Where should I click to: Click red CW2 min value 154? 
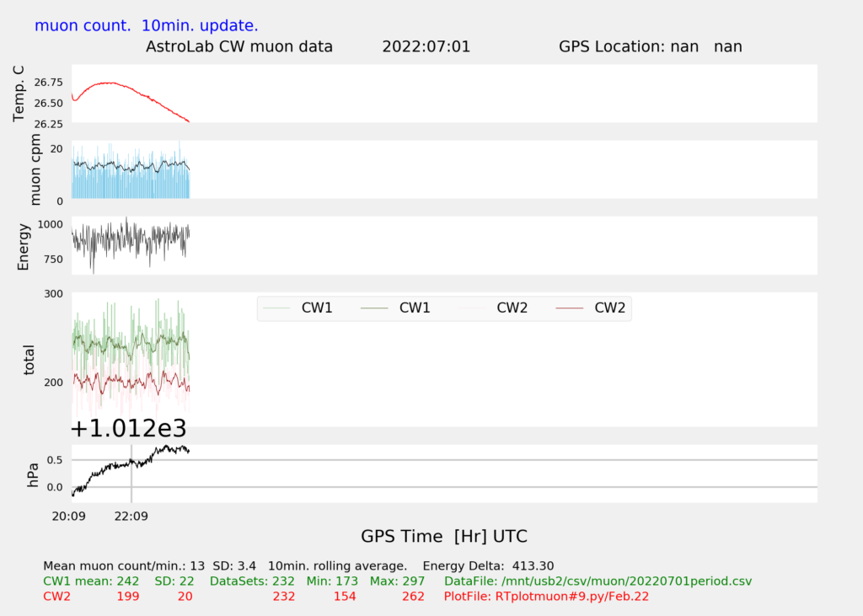coord(345,597)
